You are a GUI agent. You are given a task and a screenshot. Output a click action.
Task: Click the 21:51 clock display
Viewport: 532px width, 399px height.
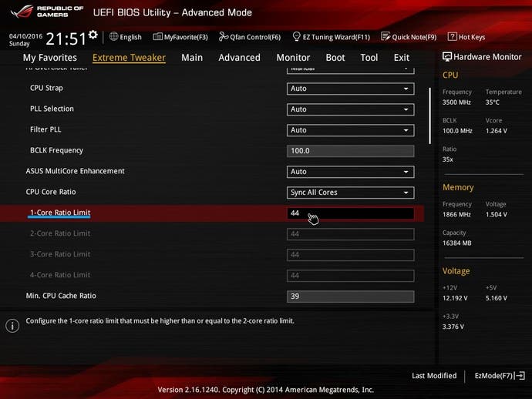(66, 39)
